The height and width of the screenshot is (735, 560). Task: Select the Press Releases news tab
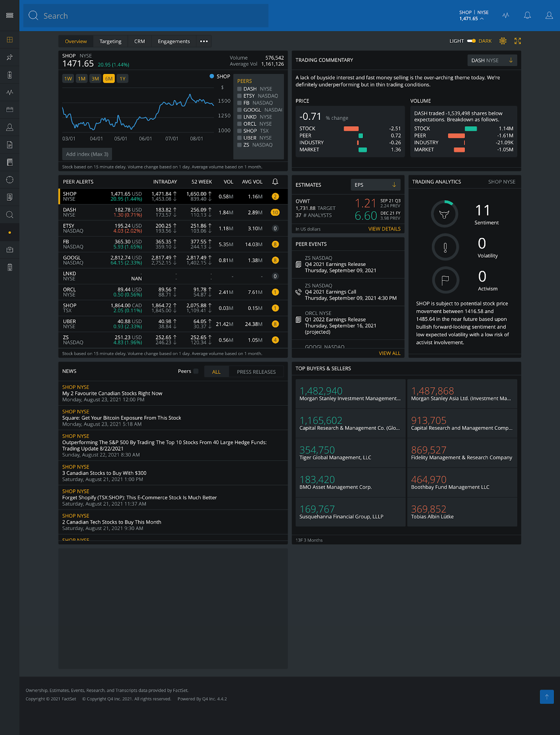[256, 372]
